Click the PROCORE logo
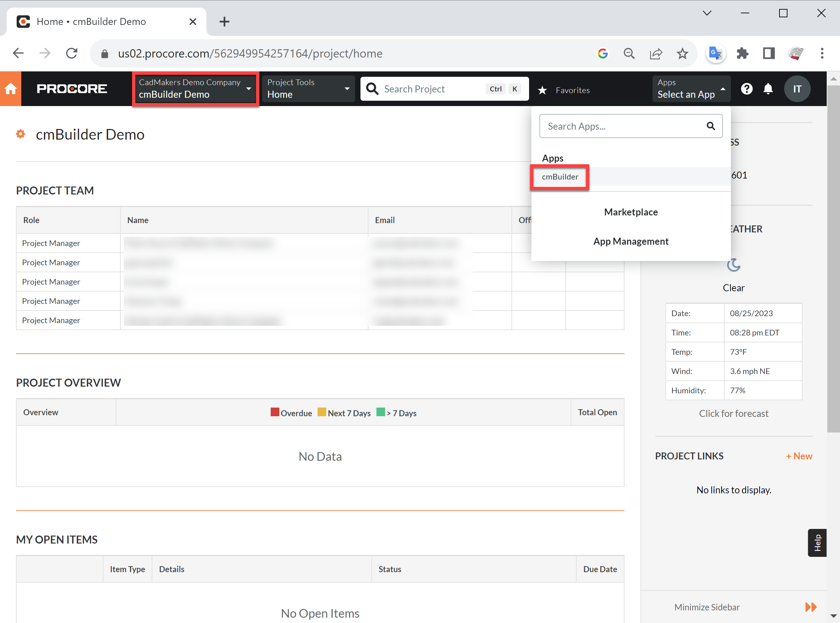840x623 pixels. tap(72, 89)
